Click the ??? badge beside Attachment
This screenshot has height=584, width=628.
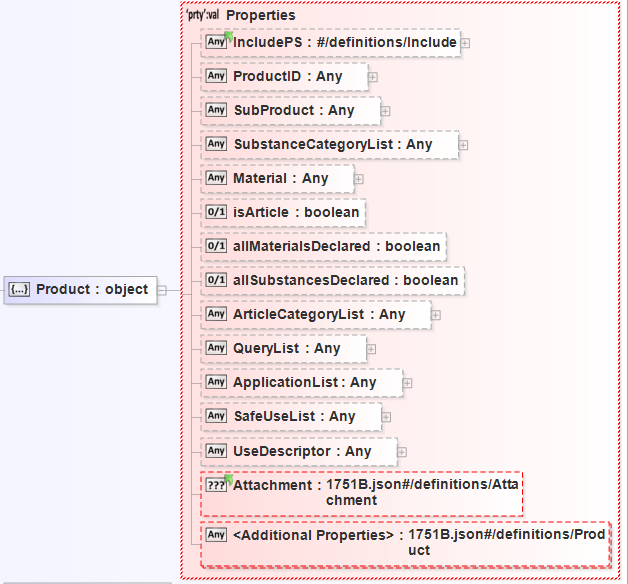[x=217, y=485]
